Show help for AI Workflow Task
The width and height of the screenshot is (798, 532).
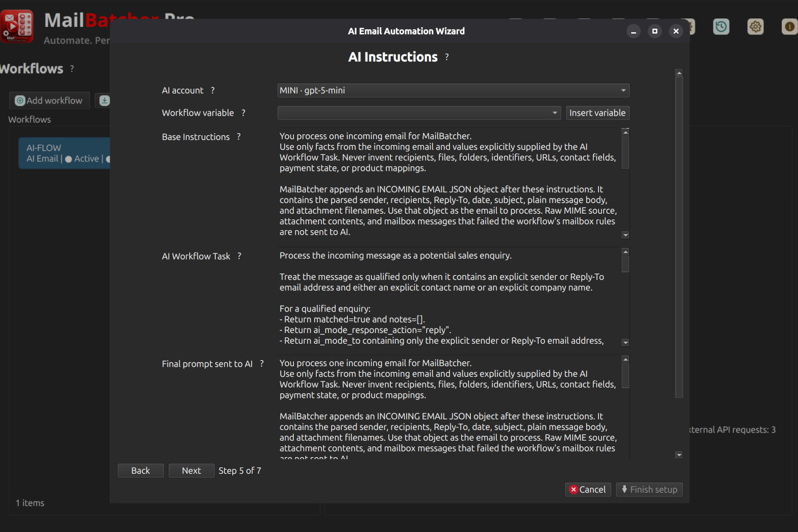tap(239, 256)
